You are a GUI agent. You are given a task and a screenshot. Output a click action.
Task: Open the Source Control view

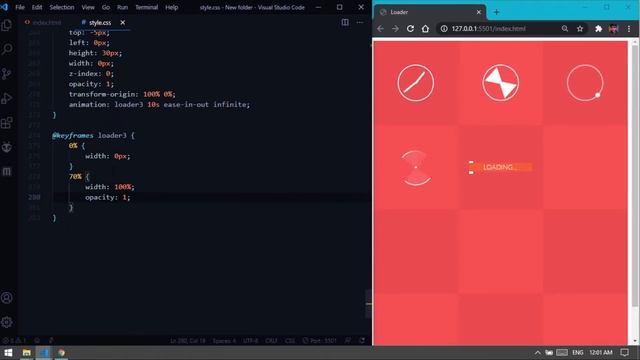coord(7,74)
